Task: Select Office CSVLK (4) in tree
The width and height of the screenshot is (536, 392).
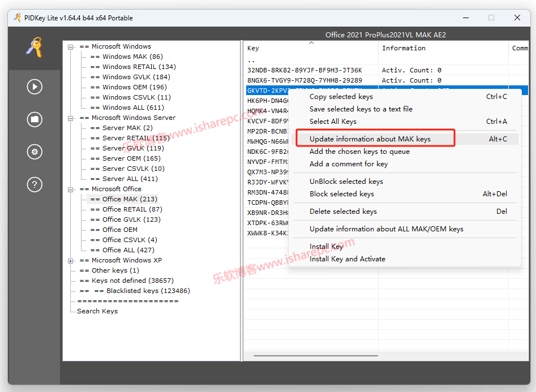Action: click(124, 240)
